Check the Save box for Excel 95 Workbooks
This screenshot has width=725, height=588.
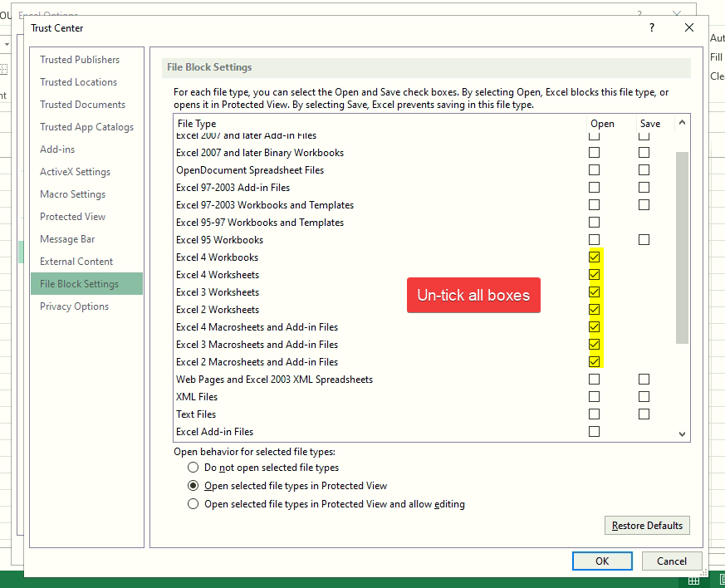click(x=644, y=239)
